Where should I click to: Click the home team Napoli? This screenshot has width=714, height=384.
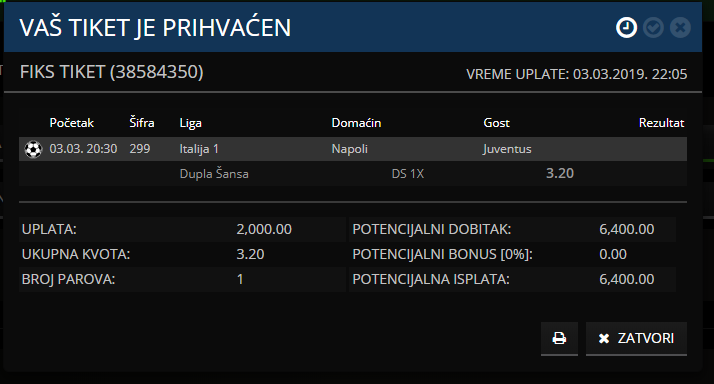349,149
